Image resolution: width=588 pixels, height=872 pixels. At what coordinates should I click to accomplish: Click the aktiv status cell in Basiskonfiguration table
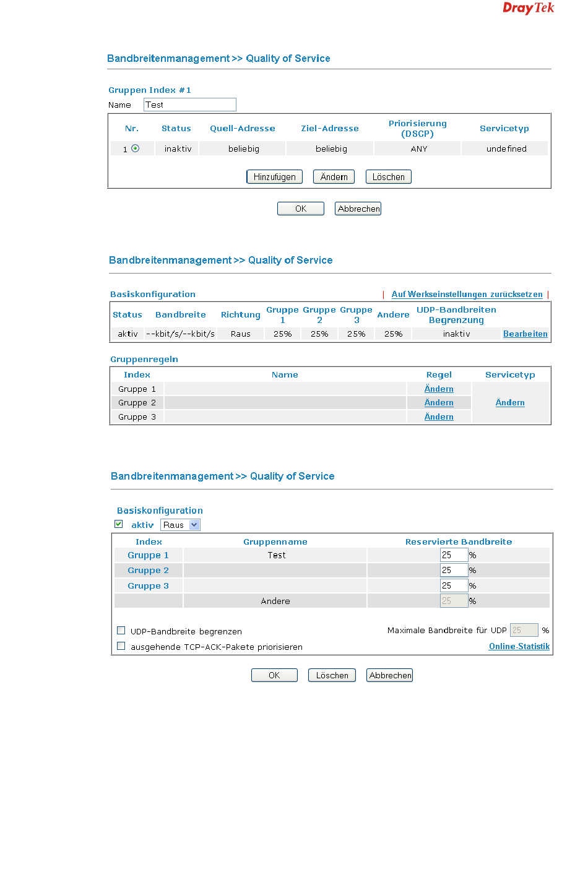[x=128, y=334]
